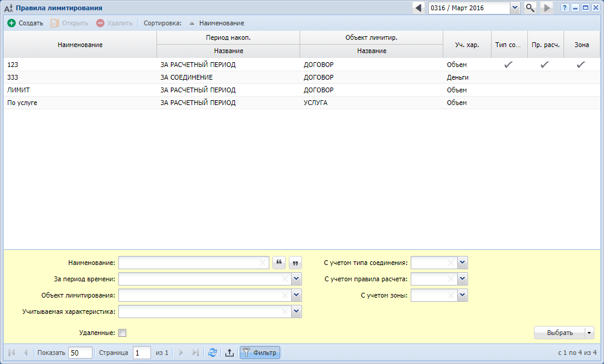
Task: Click the previous period arrow icon
Action: pos(418,8)
